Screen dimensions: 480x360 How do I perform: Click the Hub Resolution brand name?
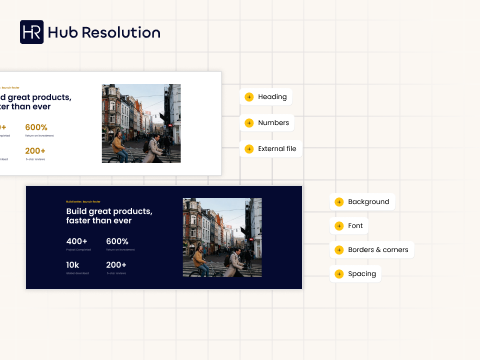[104, 32]
